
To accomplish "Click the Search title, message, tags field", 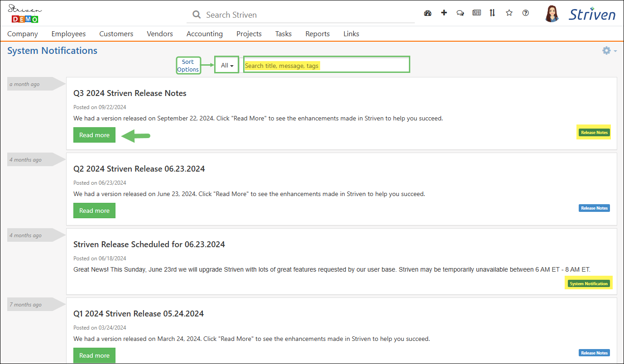I will (x=326, y=65).
